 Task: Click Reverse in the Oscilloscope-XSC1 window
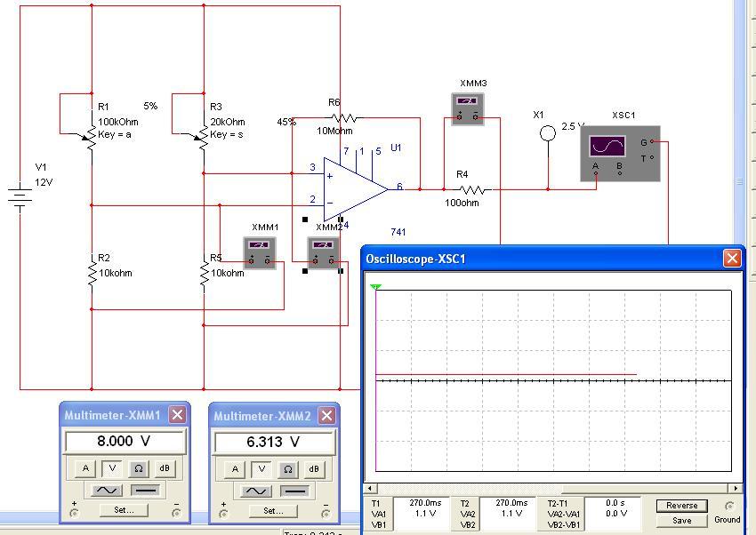682,506
